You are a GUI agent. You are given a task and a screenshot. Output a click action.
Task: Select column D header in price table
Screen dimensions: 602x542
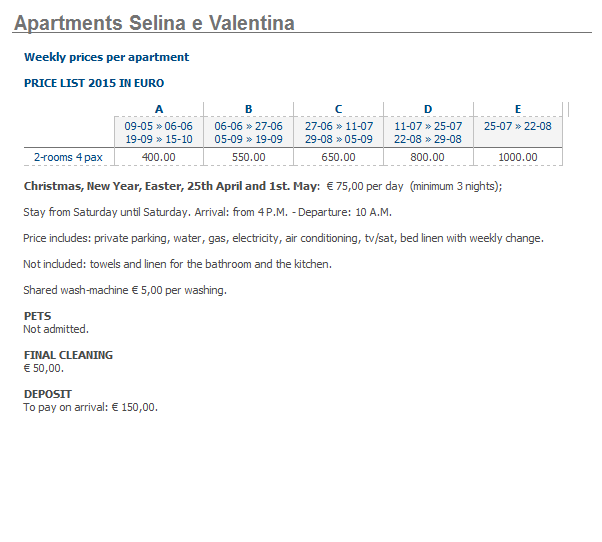pos(428,109)
